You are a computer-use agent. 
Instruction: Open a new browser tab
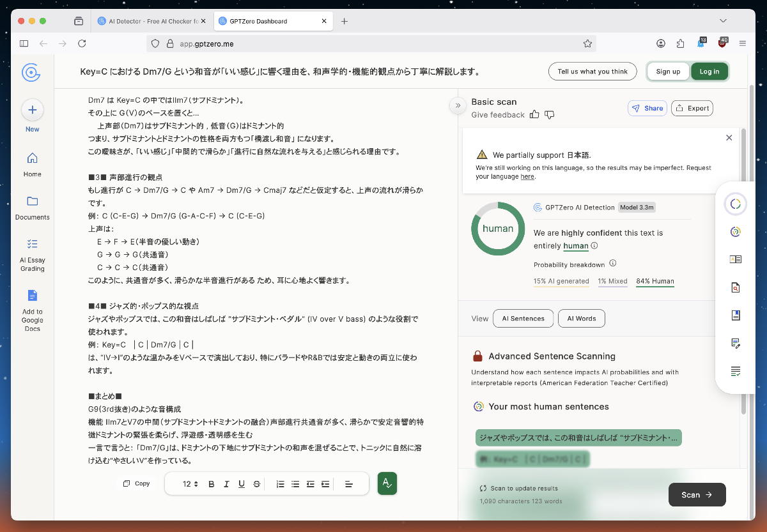pyautogui.click(x=345, y=21)
